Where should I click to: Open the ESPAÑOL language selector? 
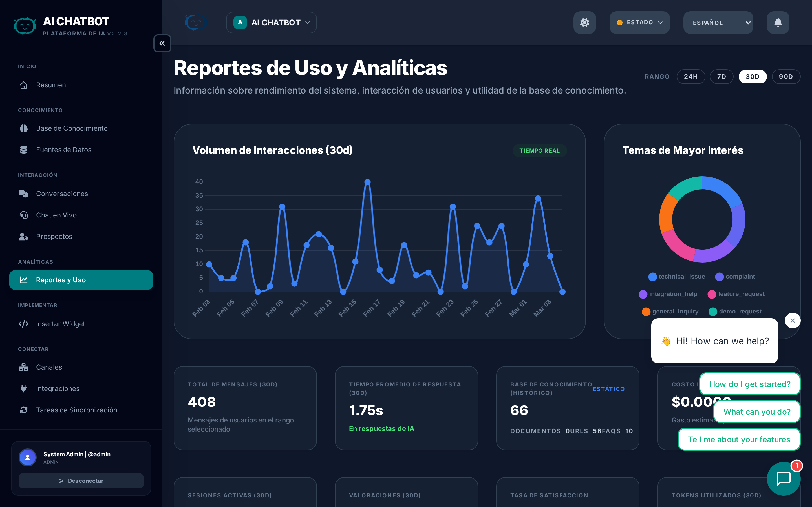click(x=718, y=23)
